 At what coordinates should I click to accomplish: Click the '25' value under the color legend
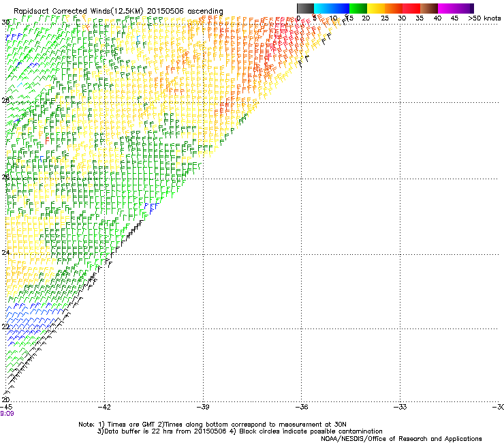point(385,18)
